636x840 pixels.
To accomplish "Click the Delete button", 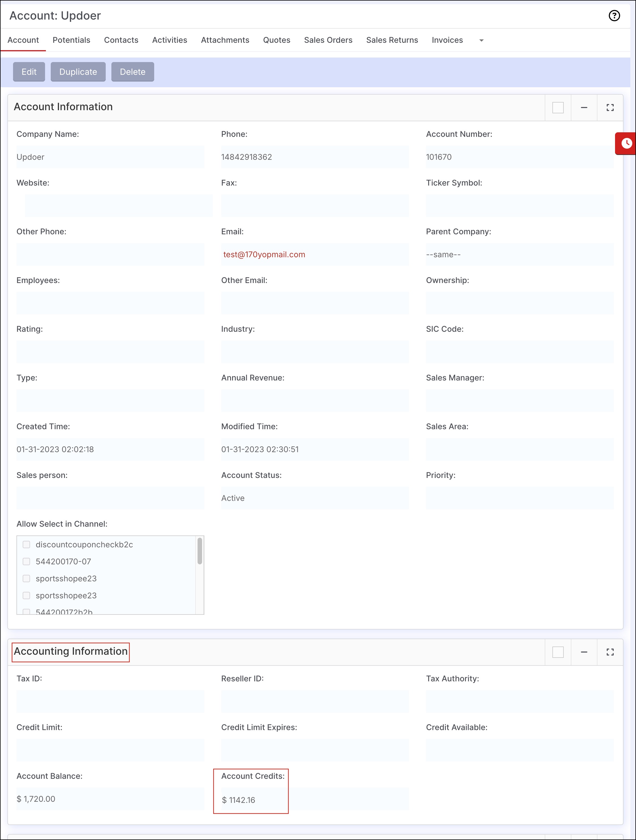I will (x=133, y=72).
